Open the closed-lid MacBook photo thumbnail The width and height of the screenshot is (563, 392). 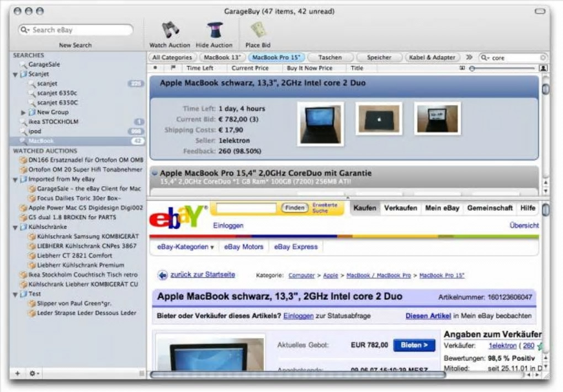pos(379,119)
